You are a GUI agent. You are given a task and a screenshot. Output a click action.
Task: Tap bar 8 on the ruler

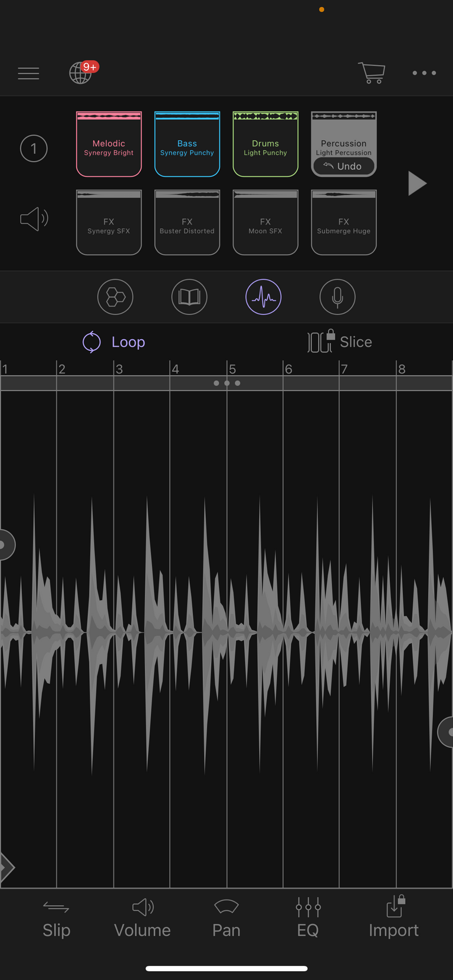[402, 369]
